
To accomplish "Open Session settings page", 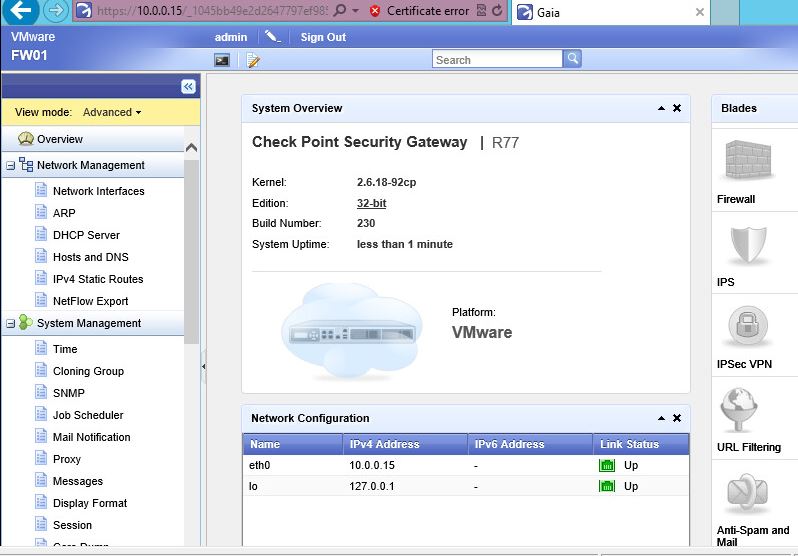I will (x=72, y=525).
